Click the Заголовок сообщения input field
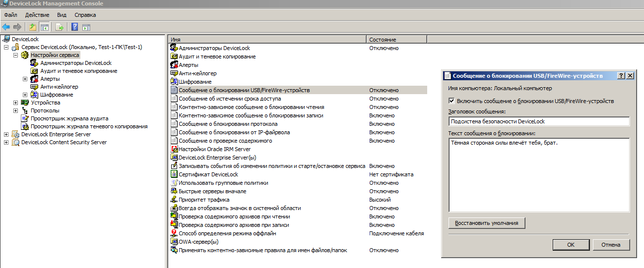 (539, 121)
